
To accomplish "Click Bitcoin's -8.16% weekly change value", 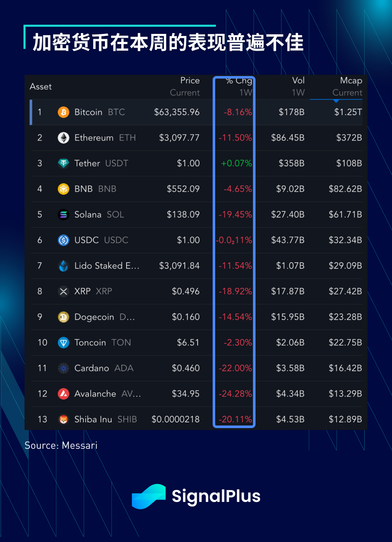I will point(238,112).
